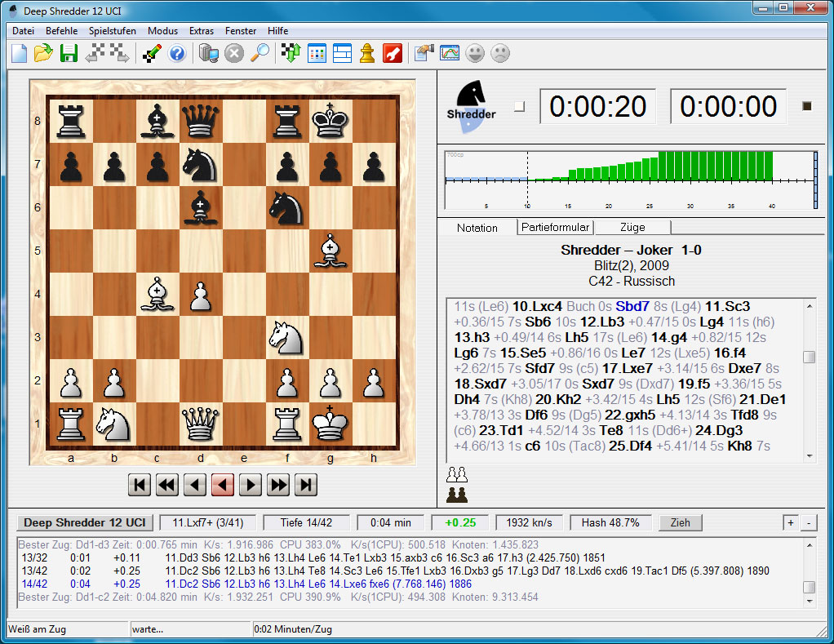Flip the board with the green arrows icon
This screenshot has height=644, width=834.
click(291, 53)
